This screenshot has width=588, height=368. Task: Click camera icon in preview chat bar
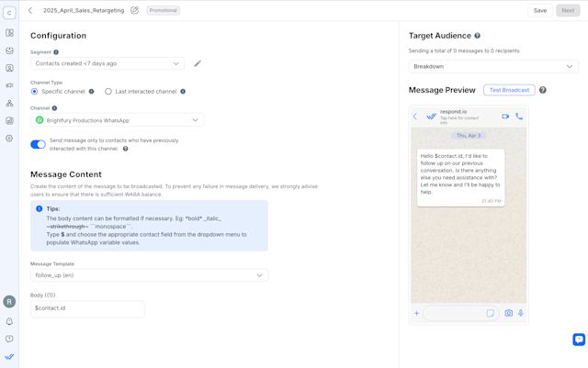(x=508, y=313)
